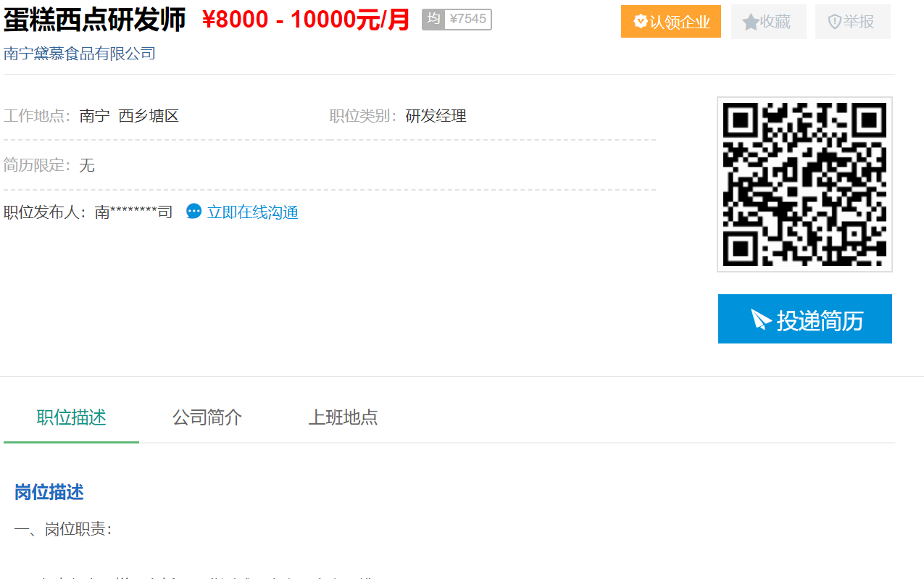Click the verified badge icon on 认领企业
Viewport: 924px width, 579px height.
[x=640, y=22]
